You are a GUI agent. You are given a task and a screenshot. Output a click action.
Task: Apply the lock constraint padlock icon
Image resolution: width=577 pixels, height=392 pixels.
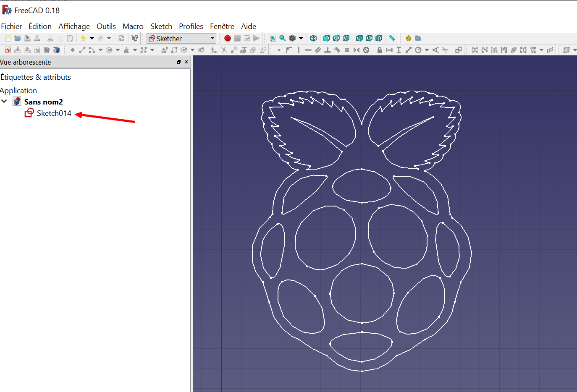tap(380, 50)
